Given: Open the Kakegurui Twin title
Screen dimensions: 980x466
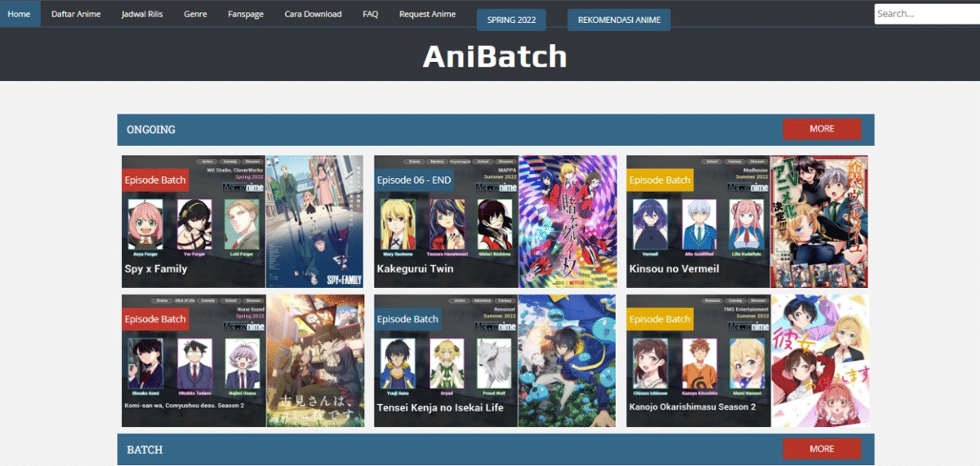Looking at the screenshot, I should (x=415, y=269).
